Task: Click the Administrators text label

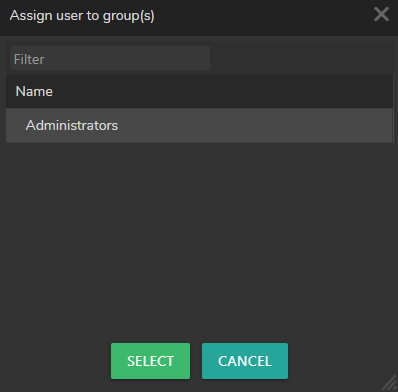Action: pyautogui.click(x=72, y=125)
